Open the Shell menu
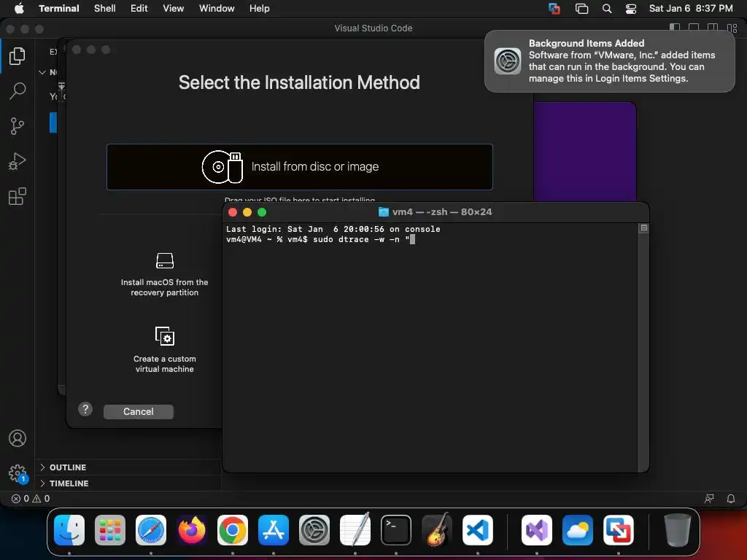This screenshot has width=747, height=560. (105, 8)
